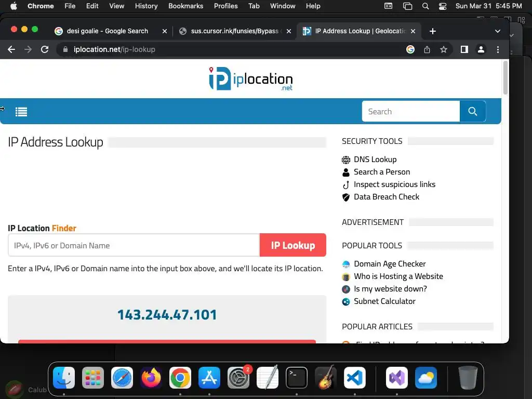
Task: Click the page vertical scrollbar
Action: (x=505, y=78)
